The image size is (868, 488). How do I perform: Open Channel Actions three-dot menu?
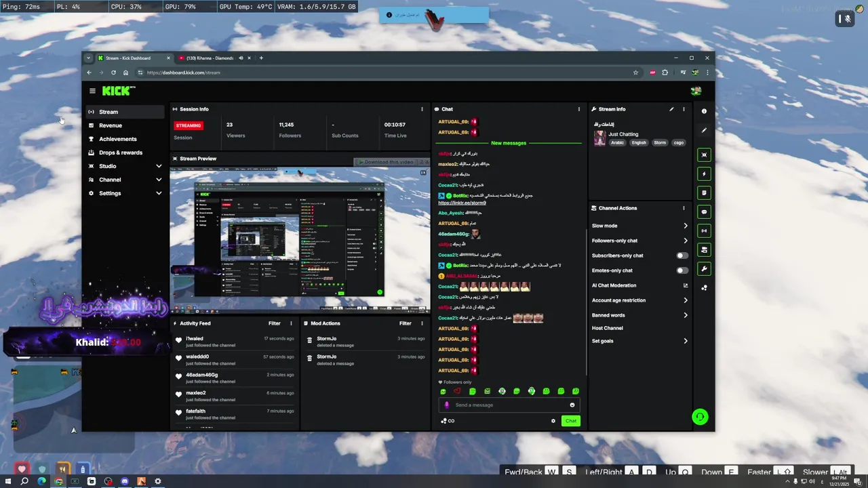coord(684,208)
